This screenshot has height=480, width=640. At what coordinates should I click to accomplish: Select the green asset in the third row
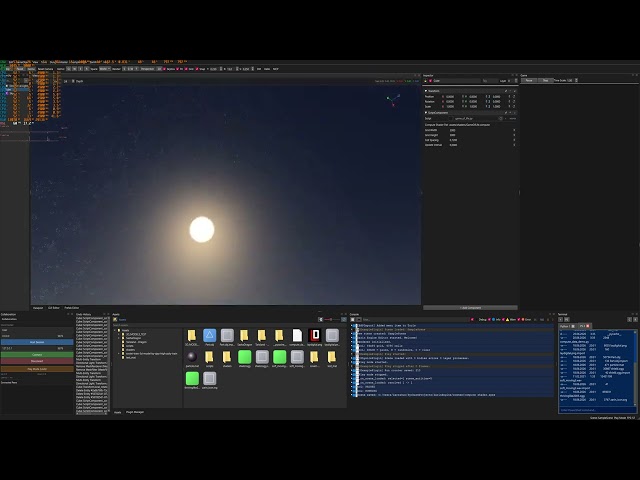[192, 379]
